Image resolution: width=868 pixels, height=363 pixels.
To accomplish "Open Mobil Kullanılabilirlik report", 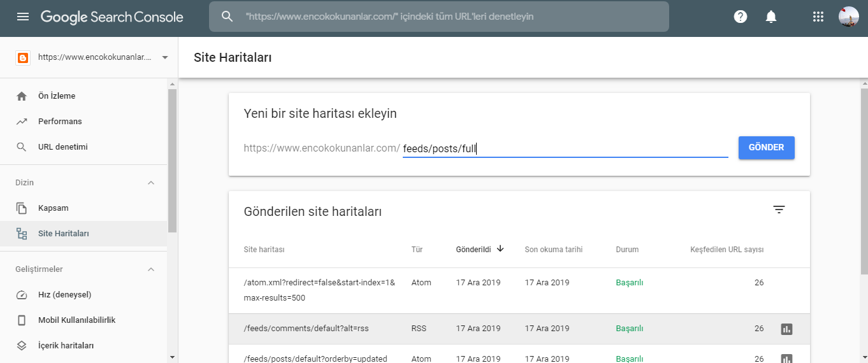I will click(x=84, y=320).
